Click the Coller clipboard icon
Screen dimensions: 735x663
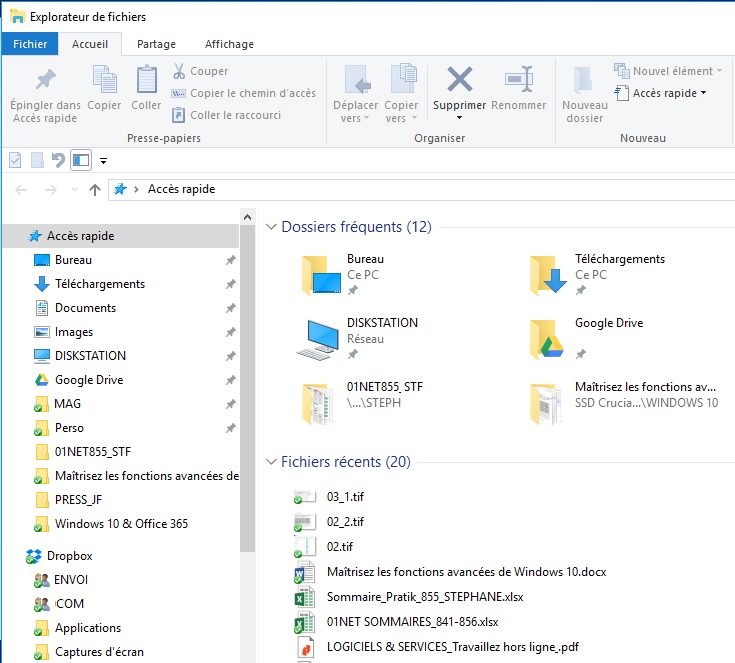point(146,79)
